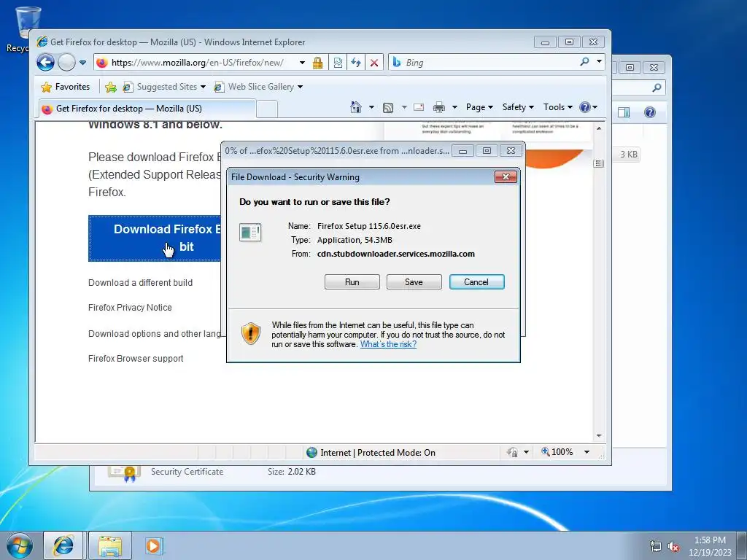
Task: Open the Firefox Browser support link
Action: [x=136, y=359]
